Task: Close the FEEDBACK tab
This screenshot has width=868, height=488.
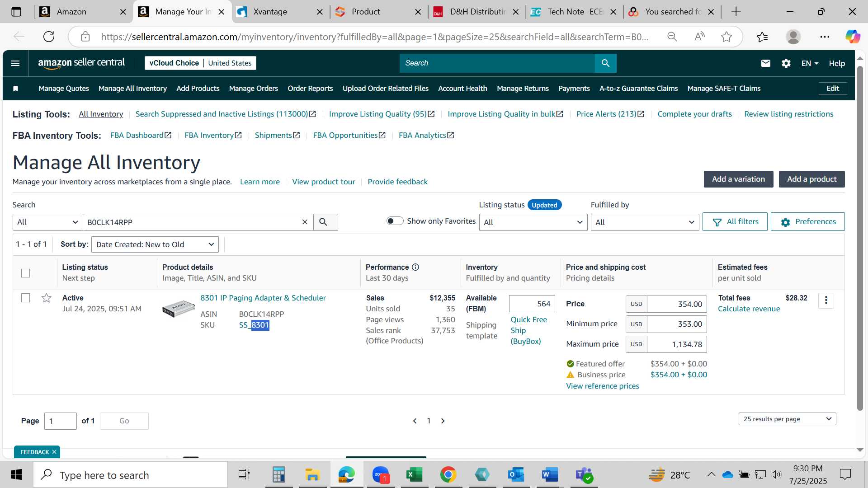Action: pos(54,452)
